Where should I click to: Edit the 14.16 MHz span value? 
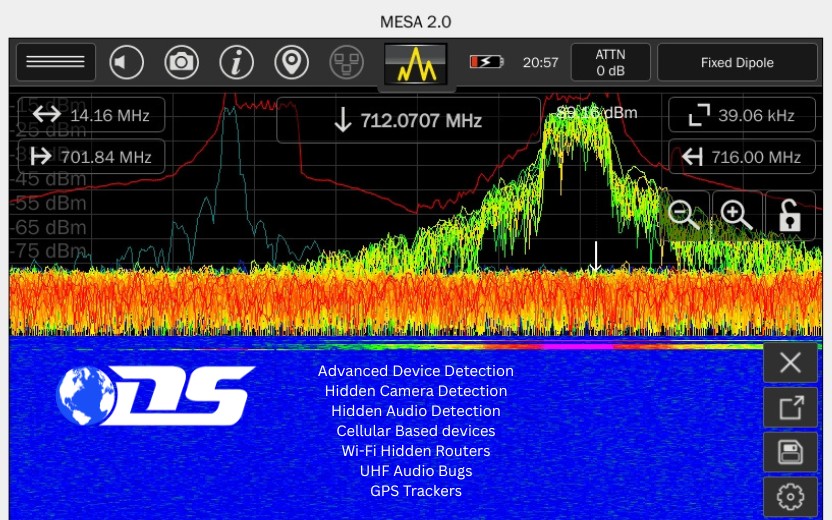click(91, 116)
